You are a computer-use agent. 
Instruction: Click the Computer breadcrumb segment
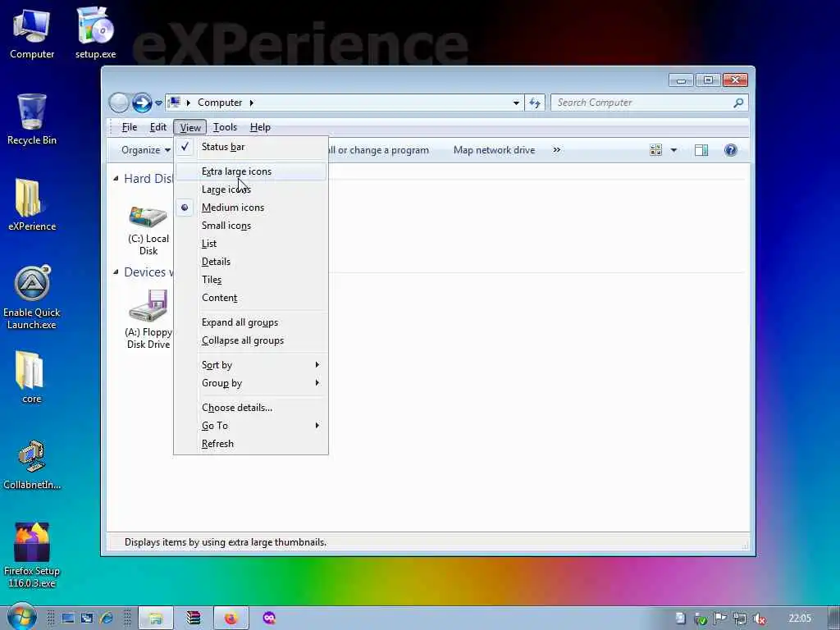(220, 103)
